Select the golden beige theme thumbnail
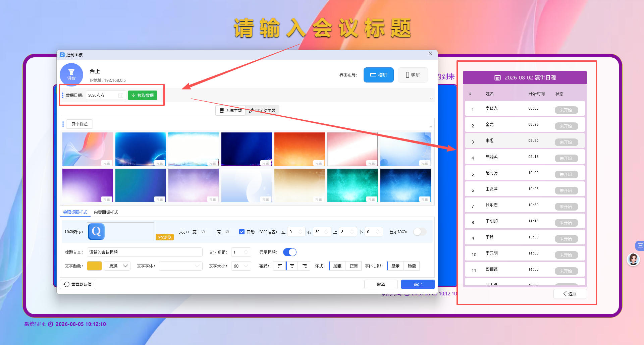 point(300,185)
